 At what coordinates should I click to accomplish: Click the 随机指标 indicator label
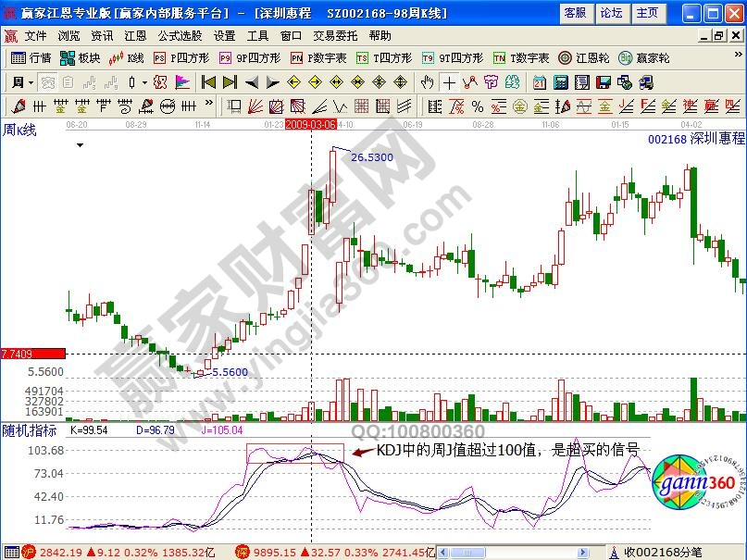[x=30, y=430]
